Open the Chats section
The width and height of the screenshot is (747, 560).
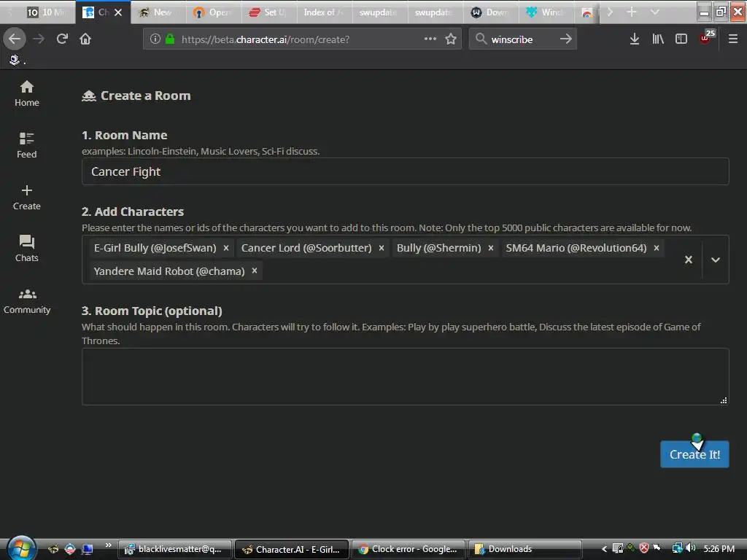pos(27,249)
